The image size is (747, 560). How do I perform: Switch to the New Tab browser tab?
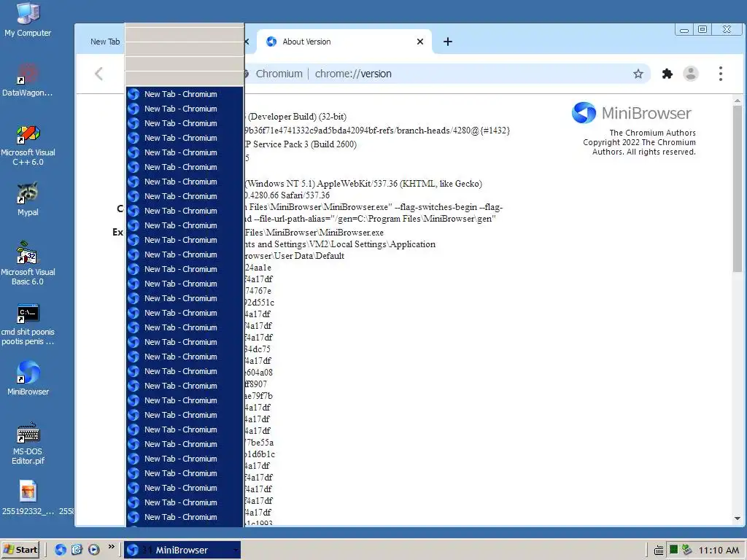tap(105, 42)
